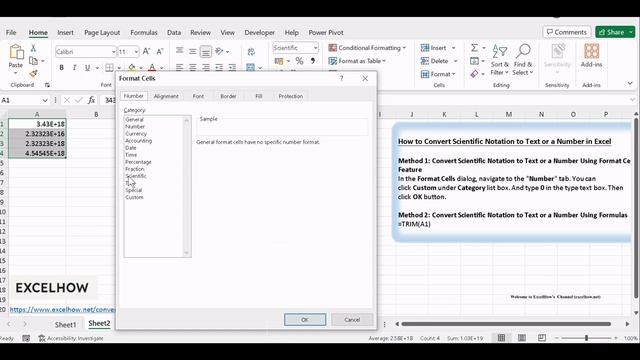The image size is (640, 360).
Task: Click the Category list scroll down arrow
Action: pyautogui.click(x=187, y=253)
